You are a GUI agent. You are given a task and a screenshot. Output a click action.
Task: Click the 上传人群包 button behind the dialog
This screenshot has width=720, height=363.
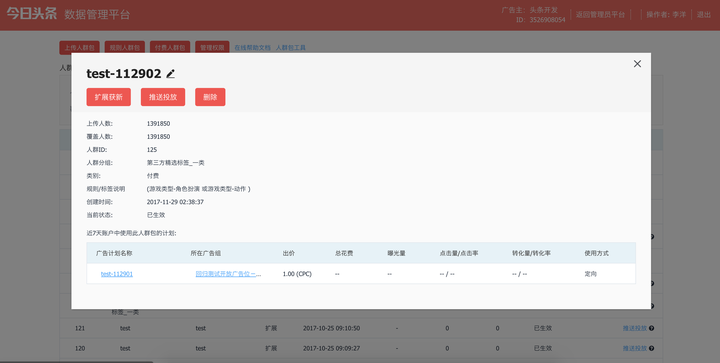(x=79, y=47)
